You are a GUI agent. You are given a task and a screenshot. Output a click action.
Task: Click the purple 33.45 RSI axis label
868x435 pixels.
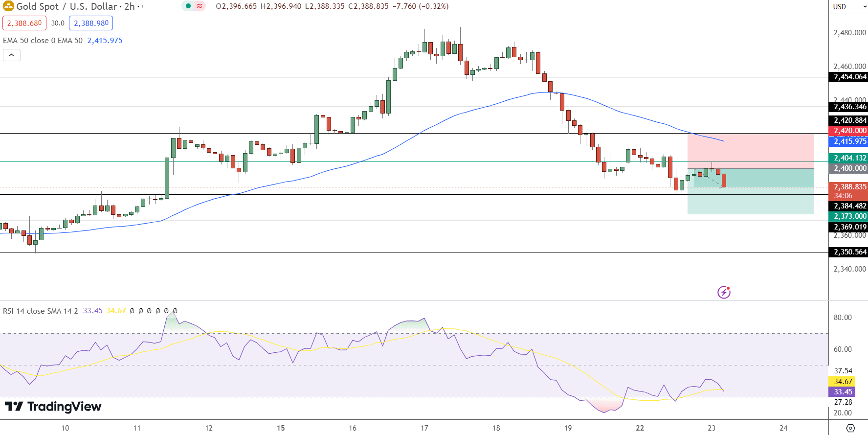(x=842, y=392)
